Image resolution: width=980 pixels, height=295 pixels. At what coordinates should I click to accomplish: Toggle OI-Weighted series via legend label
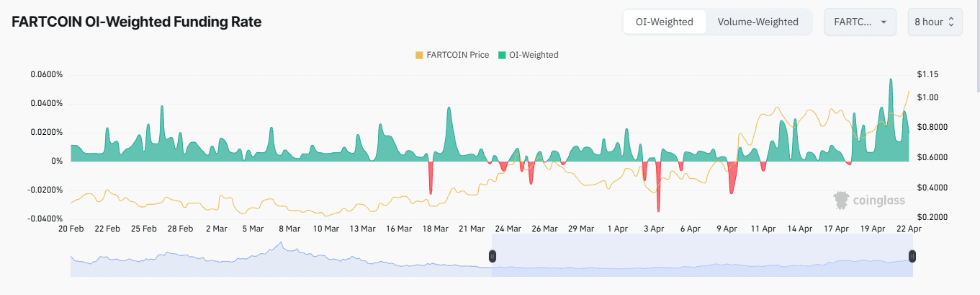pos(534,55)
